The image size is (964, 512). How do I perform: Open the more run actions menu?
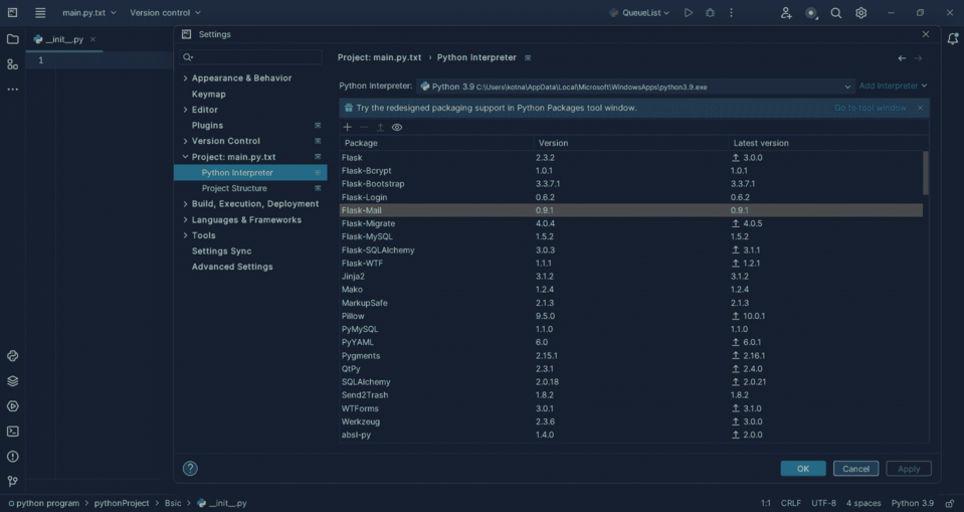click(731, 12)
